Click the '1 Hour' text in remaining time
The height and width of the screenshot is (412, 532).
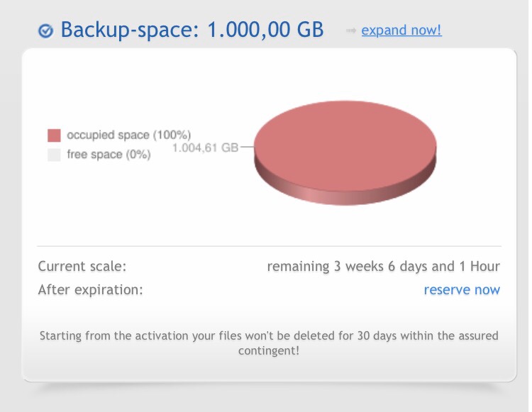coord(479,266)
